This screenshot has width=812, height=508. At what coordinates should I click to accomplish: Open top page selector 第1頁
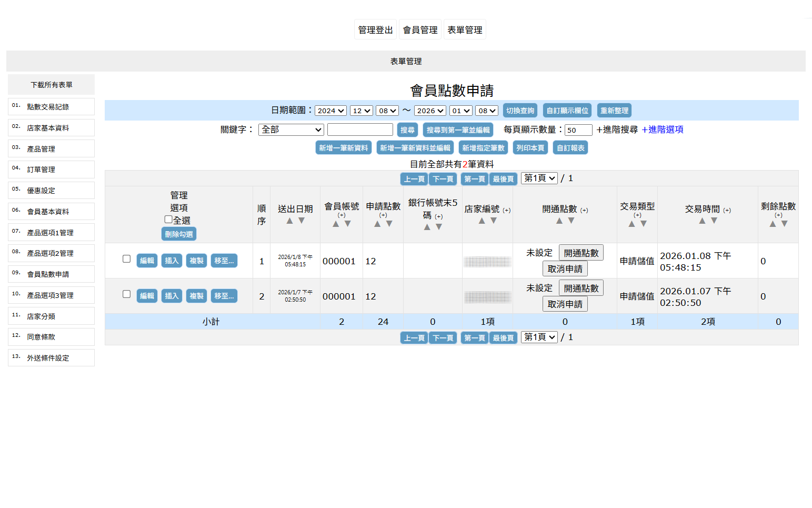[x=539, y=178]
